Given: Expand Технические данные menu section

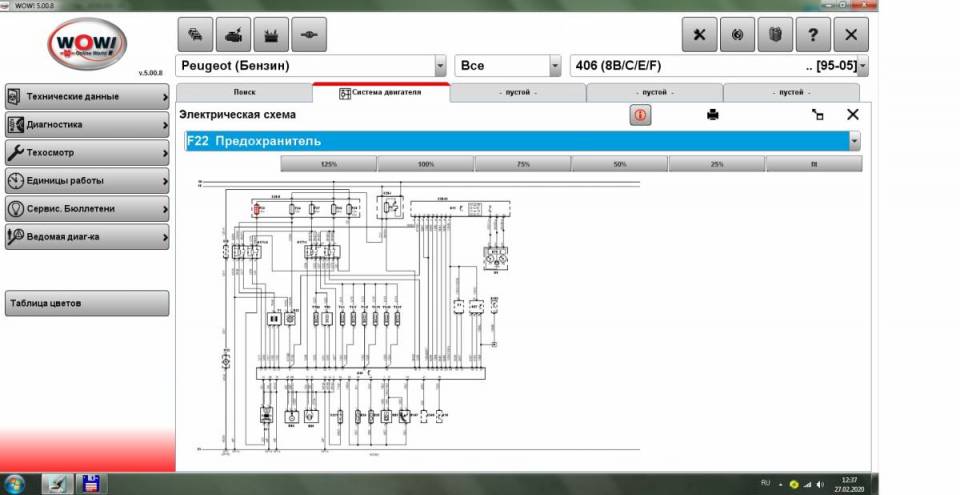Looking at the screenshot, I should click(86, 97).
